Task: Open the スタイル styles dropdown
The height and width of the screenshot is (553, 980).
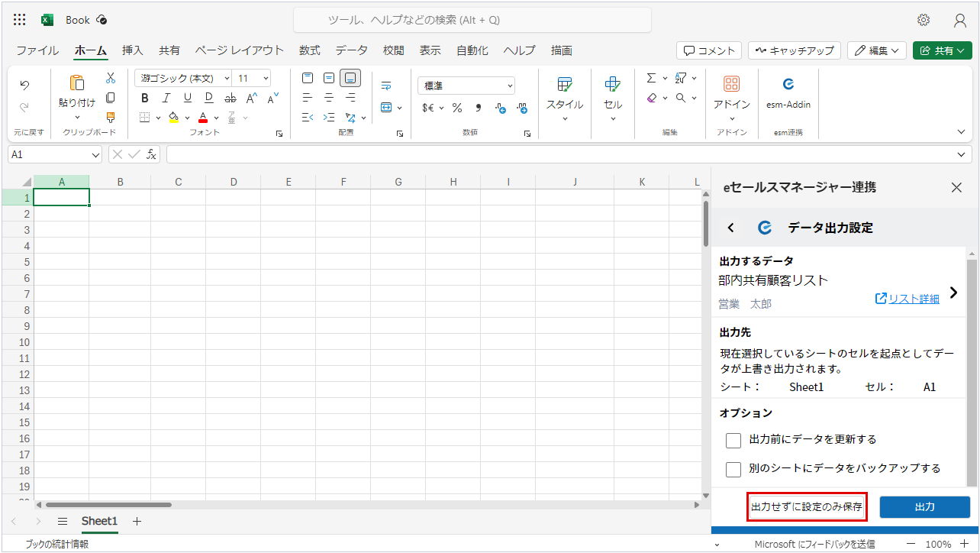Action: [x=565, y=98]
